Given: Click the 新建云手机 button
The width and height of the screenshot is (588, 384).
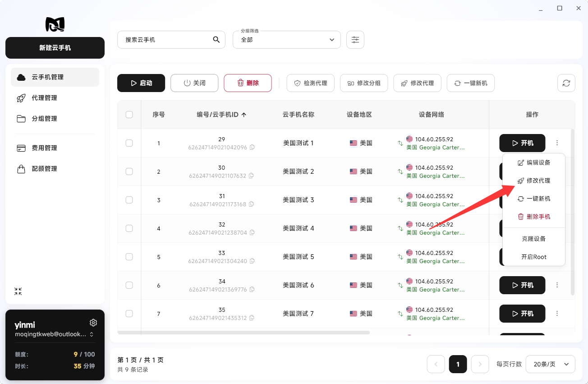Looking at the screenshot, I should click(x=55, y=48).
